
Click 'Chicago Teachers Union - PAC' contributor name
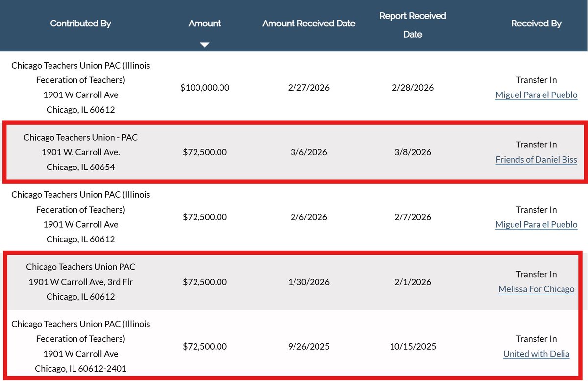[81, 138]
